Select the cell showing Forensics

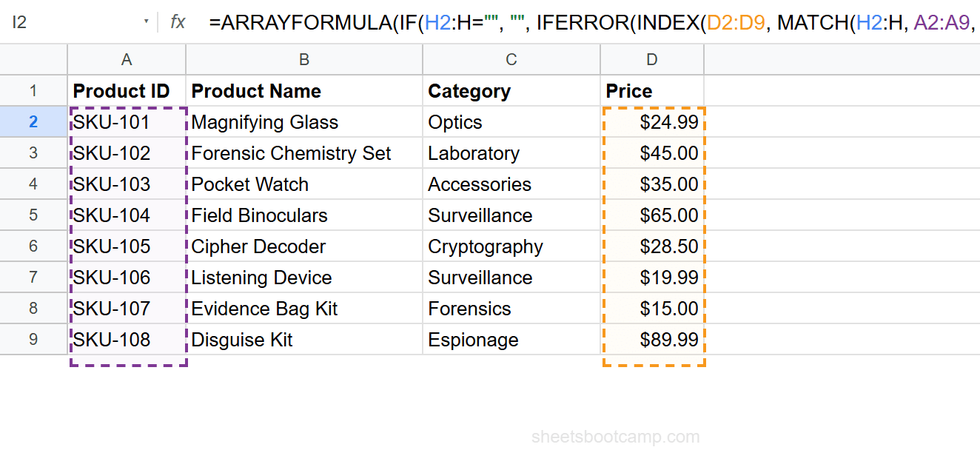(511, 309)
